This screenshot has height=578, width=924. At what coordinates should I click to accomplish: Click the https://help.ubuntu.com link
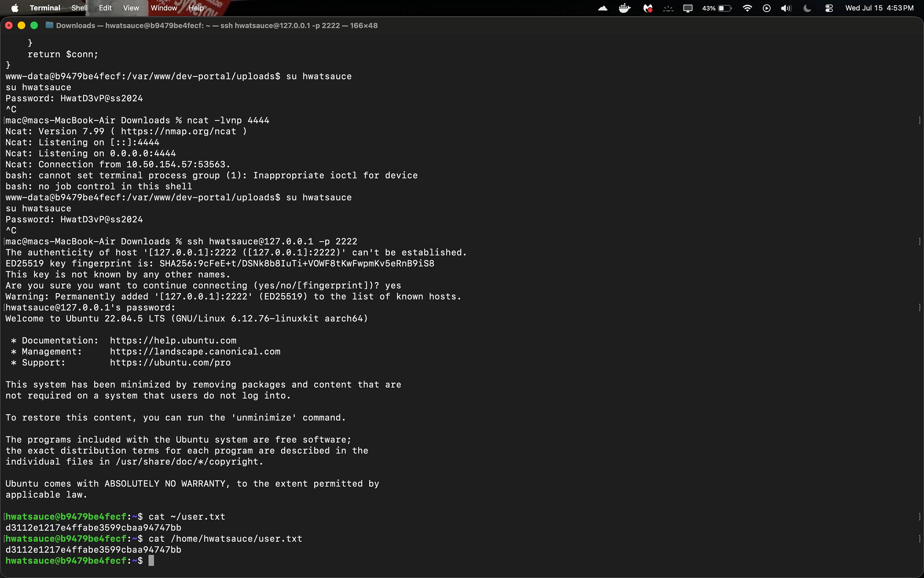click(173, 341)
